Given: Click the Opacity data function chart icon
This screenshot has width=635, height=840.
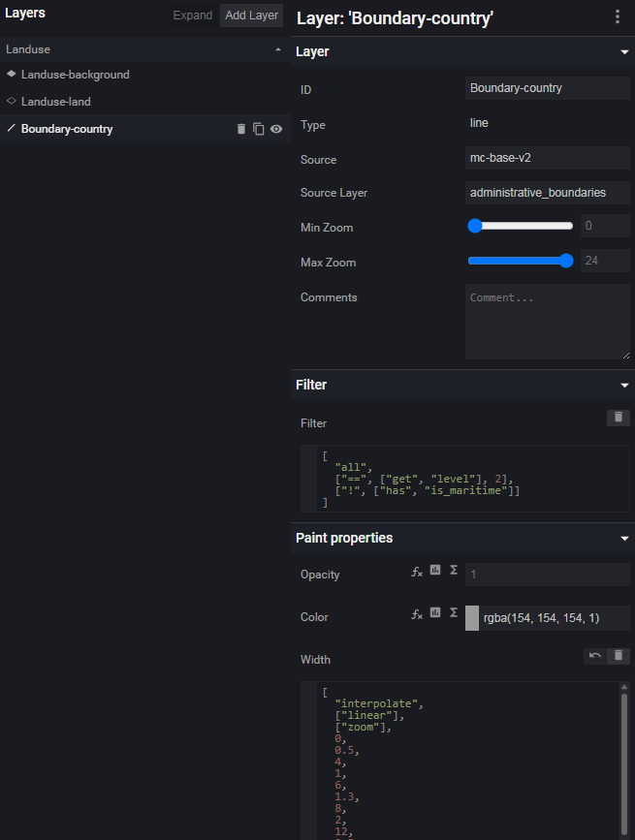Looking at the screenshot, I should 435,572.
